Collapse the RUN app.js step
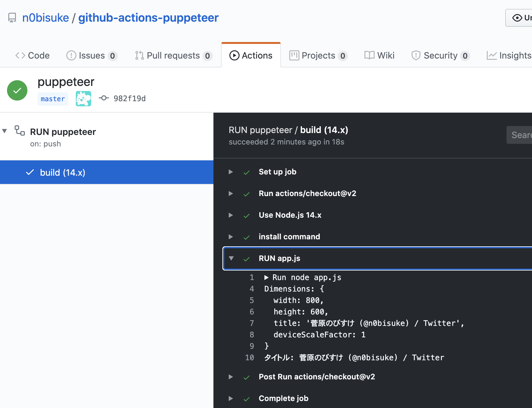 click(232, 258)
